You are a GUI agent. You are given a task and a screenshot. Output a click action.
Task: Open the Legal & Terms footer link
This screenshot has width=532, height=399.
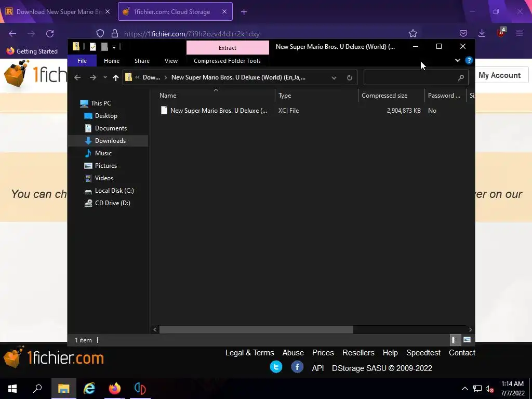[250, 353]
